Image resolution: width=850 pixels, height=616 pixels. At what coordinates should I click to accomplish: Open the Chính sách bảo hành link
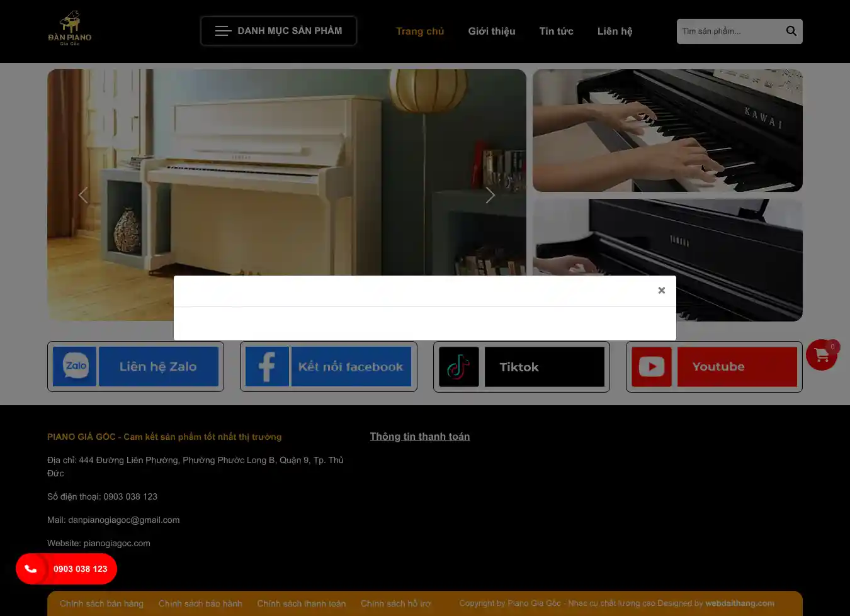tap(200, 603)
